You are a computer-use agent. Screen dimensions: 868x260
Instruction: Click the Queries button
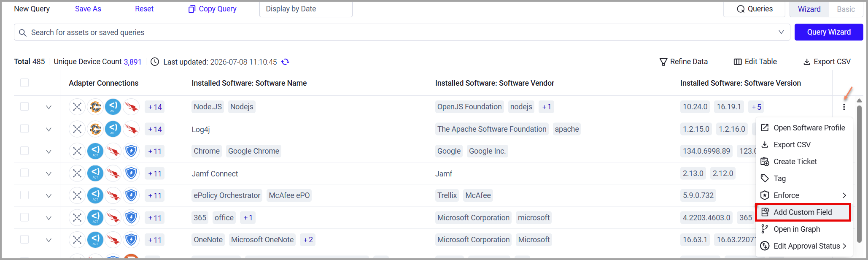[x=754, y=9]
